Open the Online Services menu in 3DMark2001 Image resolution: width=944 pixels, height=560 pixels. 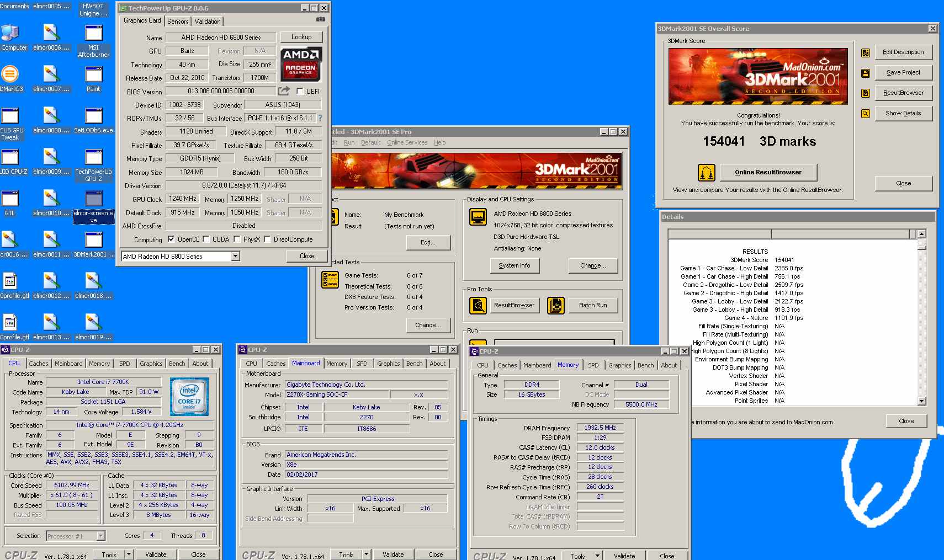[407, 142]
